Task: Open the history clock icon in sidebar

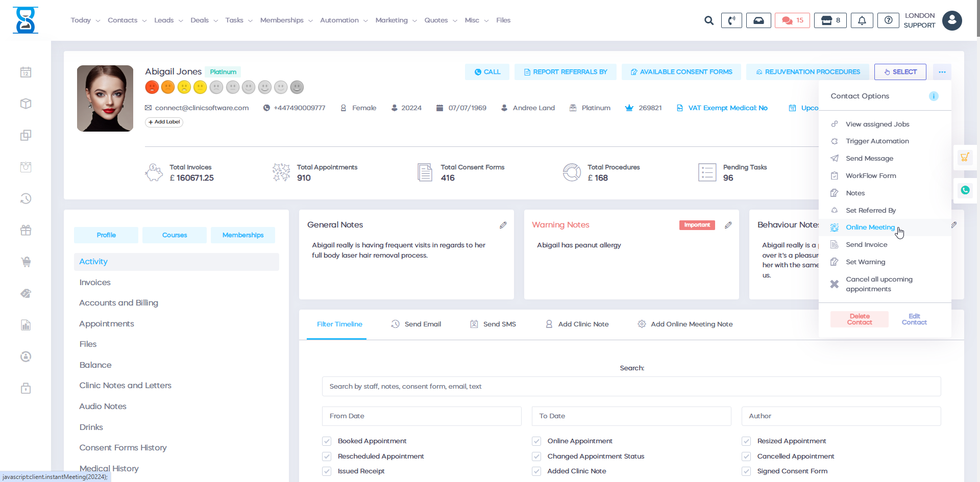Action: (x=26, y=198)
